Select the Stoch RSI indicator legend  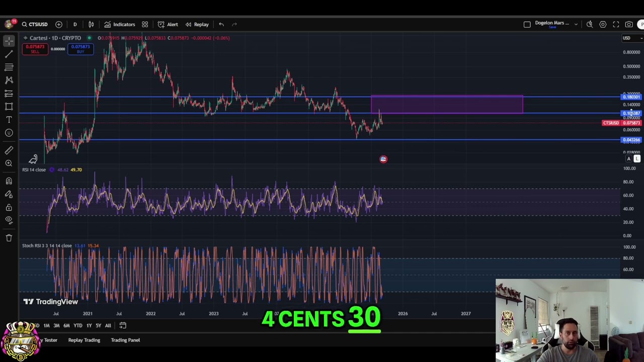(47, 245)
